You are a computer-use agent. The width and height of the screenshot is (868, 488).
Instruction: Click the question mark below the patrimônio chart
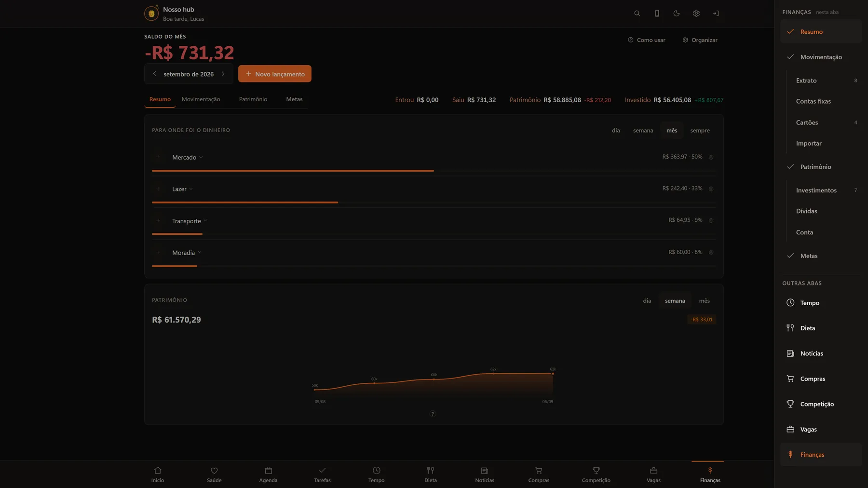tap(433, 414)
